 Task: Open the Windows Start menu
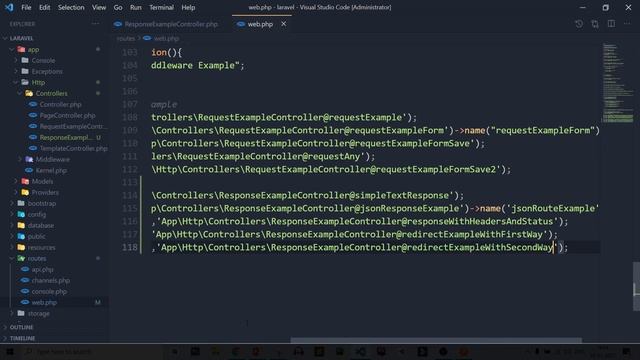[x=9, y=351]
